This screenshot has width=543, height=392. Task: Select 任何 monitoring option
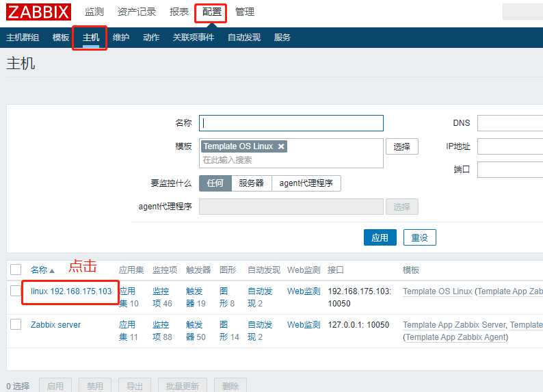(215, 183)
